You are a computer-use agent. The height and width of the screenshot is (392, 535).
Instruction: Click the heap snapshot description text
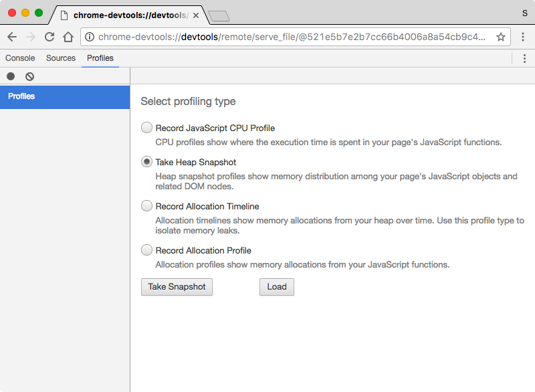(x=336, y=181)
